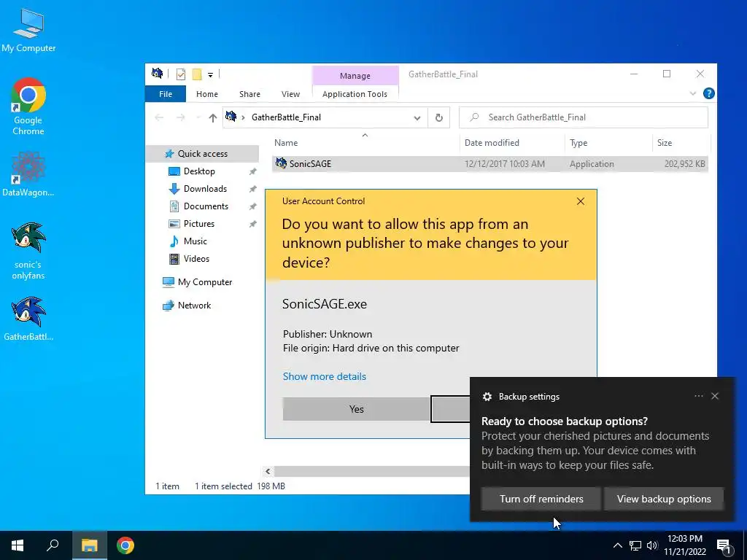Open Network in navigation pane
Image resolution: width=747 pixels, height=560 pixels.
[194, 306]
